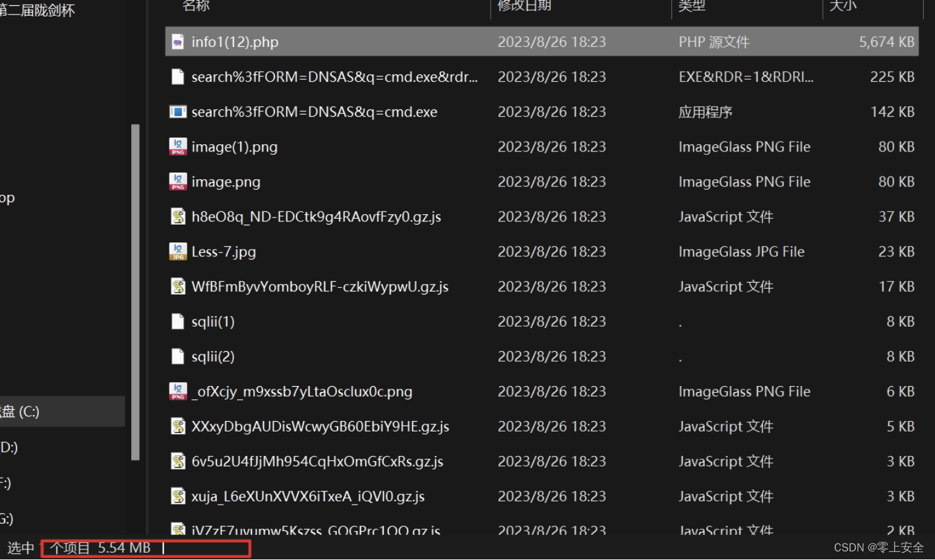Click the image.png file icon

(x=178, y=181)
